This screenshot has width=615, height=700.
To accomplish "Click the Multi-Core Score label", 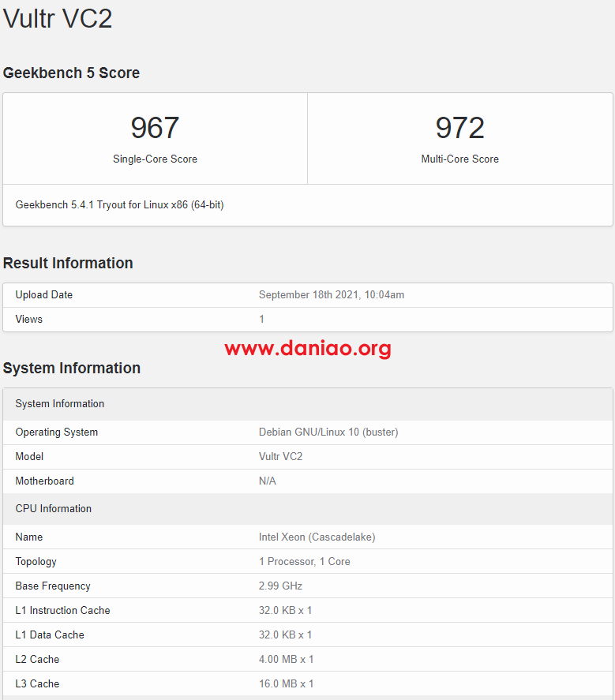I will tap(460, 159).
